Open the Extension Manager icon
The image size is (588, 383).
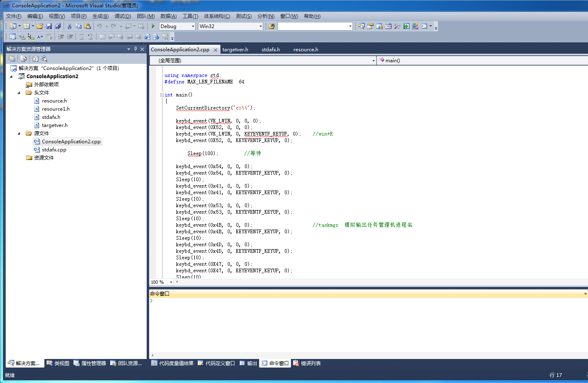pyautogui.click(x=415, y=26)
